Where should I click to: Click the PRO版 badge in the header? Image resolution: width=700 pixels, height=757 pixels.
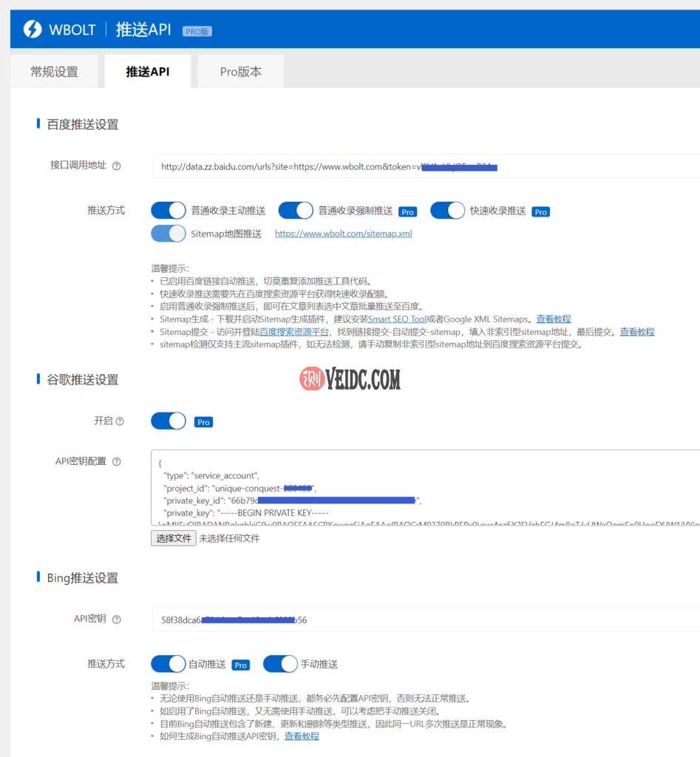(x=197, y=30)
